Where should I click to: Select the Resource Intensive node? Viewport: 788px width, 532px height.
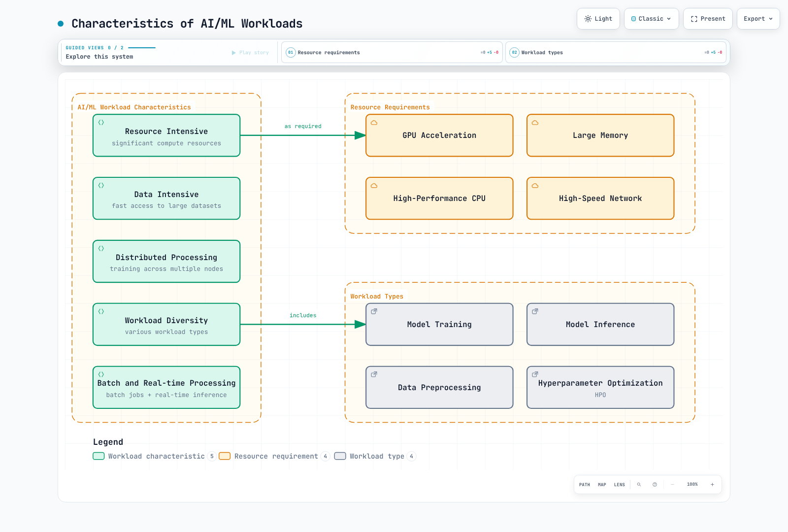(166, 135)
